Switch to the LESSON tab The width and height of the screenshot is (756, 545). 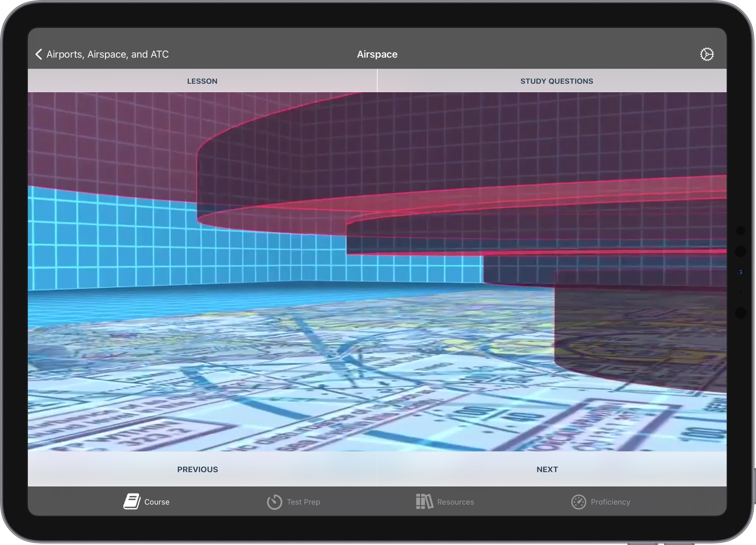[202, 81]
